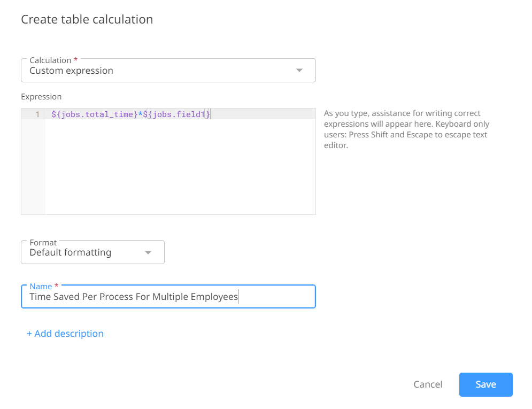Click on the expression code on line 1
Screen dimensions: 532x409
[x=131, y=114]
